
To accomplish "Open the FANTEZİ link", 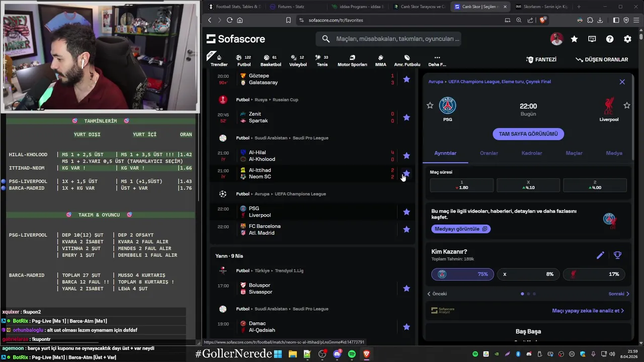I will coord(541,59).
